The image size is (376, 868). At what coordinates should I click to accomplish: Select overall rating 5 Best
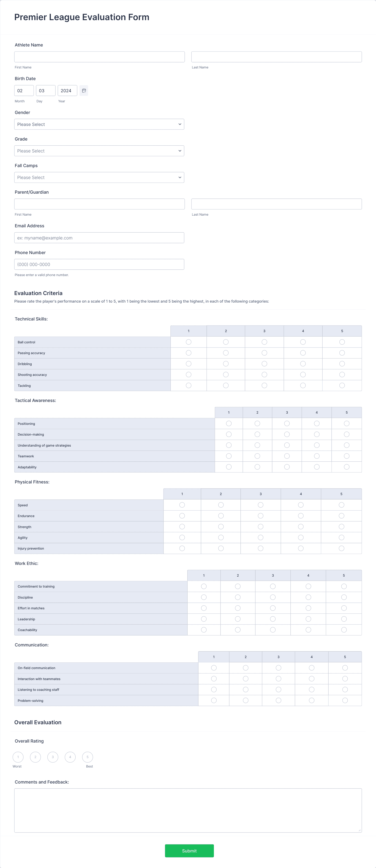tap(88, 757)
